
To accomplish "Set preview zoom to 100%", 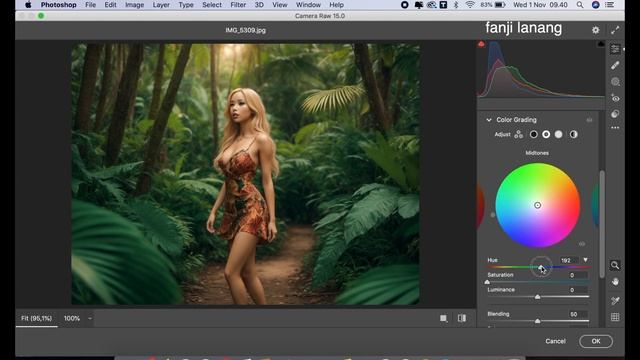I will pyautogui.click(x=72, y=318).
